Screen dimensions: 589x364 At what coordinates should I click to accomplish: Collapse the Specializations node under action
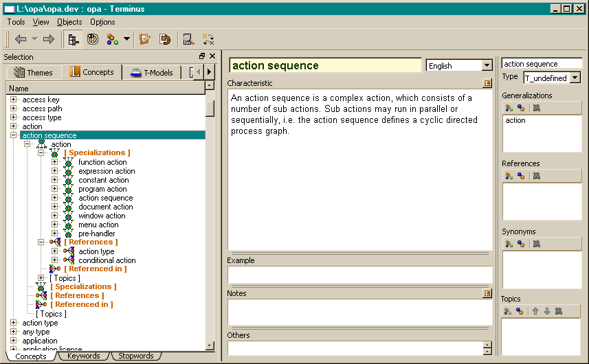click(41, 153)
